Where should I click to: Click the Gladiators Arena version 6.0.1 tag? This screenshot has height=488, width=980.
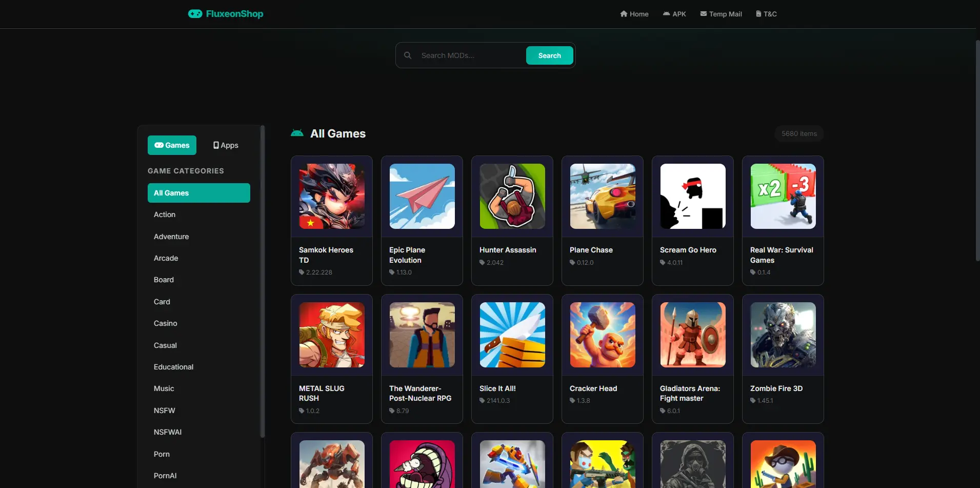coord(670,411)
